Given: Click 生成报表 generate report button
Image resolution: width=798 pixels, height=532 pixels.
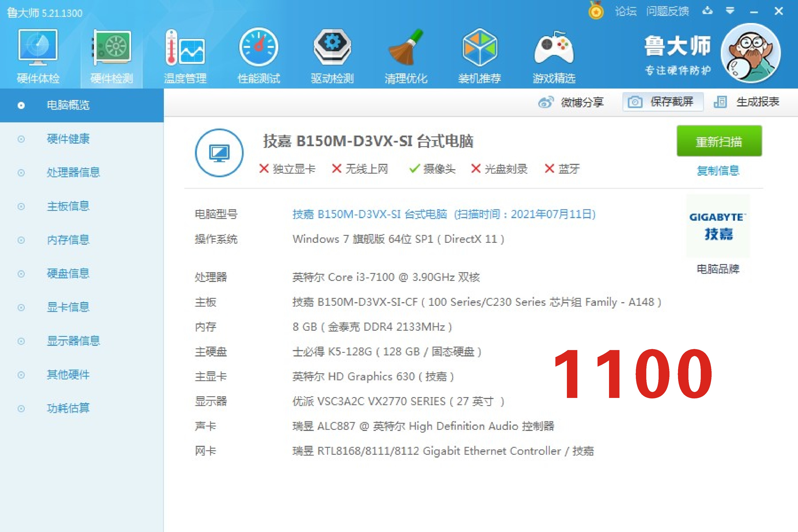Looking at the screenshot, I should click(x=747, y=102).
